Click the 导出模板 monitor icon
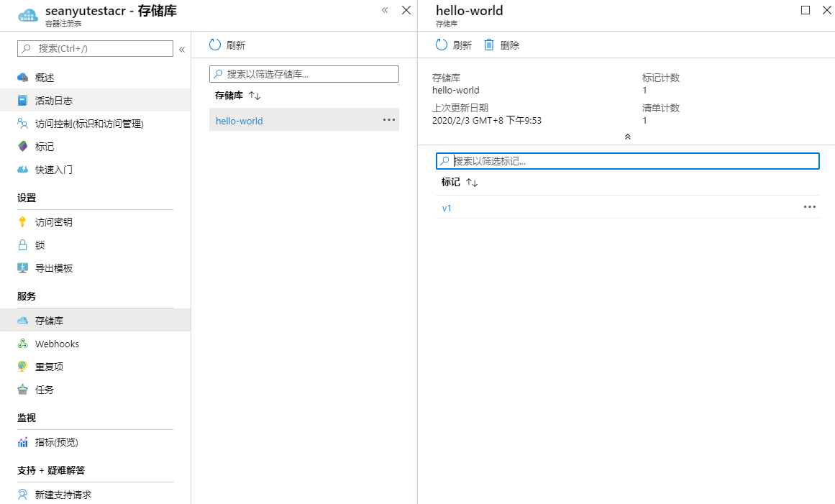835x504 pixels. click(22, 267)
